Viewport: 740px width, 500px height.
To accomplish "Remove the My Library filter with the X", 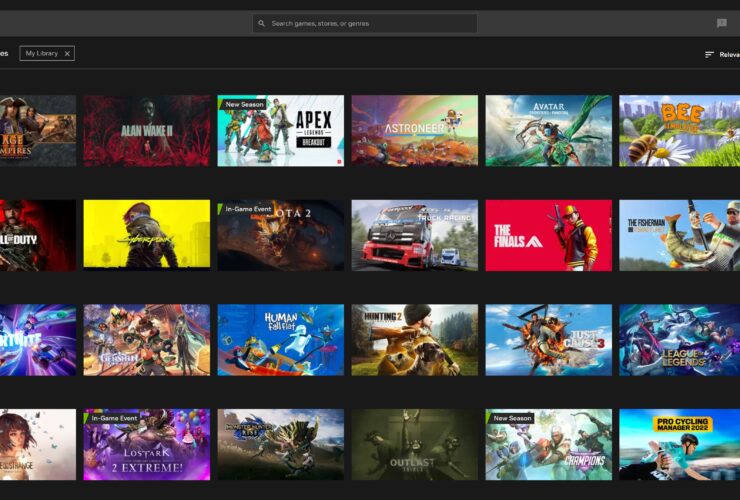I will click(x=67, y=53).
